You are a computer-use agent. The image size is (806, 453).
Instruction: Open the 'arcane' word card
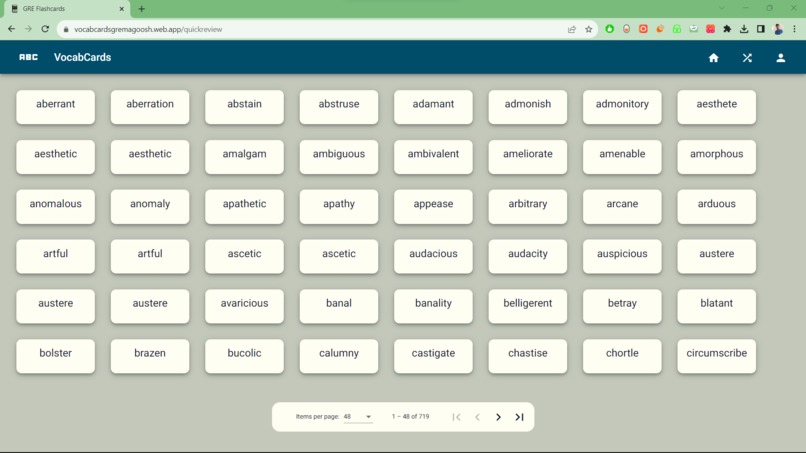[622, 207]
